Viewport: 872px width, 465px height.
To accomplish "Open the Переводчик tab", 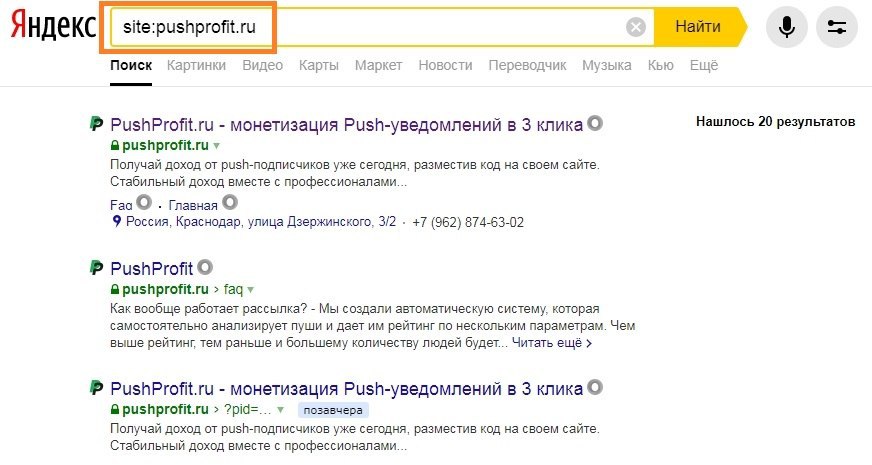I will point(527,65).
